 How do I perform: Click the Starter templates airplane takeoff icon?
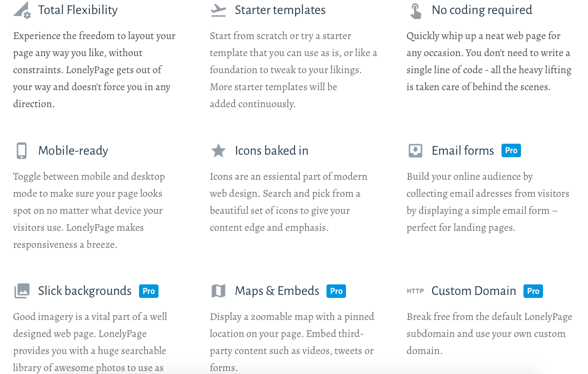218,10
